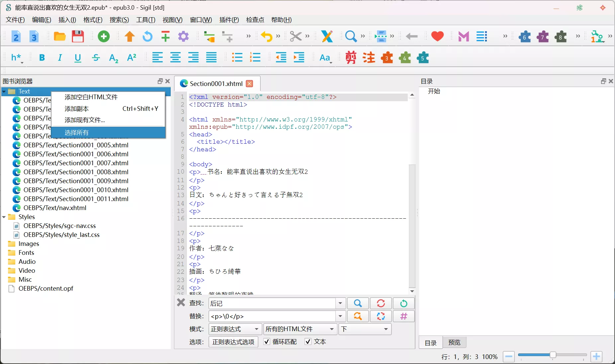Screen dimensions: 615x364
Task: Click the green plus Add file icon
Action: pos(104,36)
